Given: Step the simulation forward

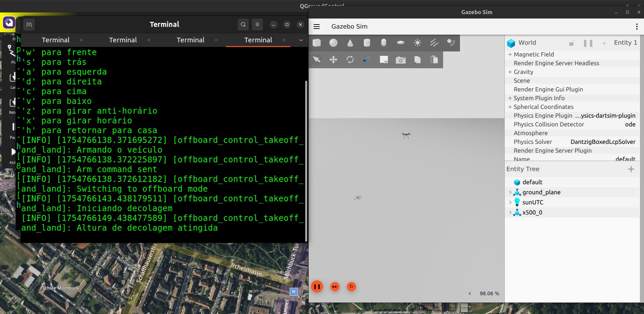Looking at the screenshot, I should (x=335, y=287).
